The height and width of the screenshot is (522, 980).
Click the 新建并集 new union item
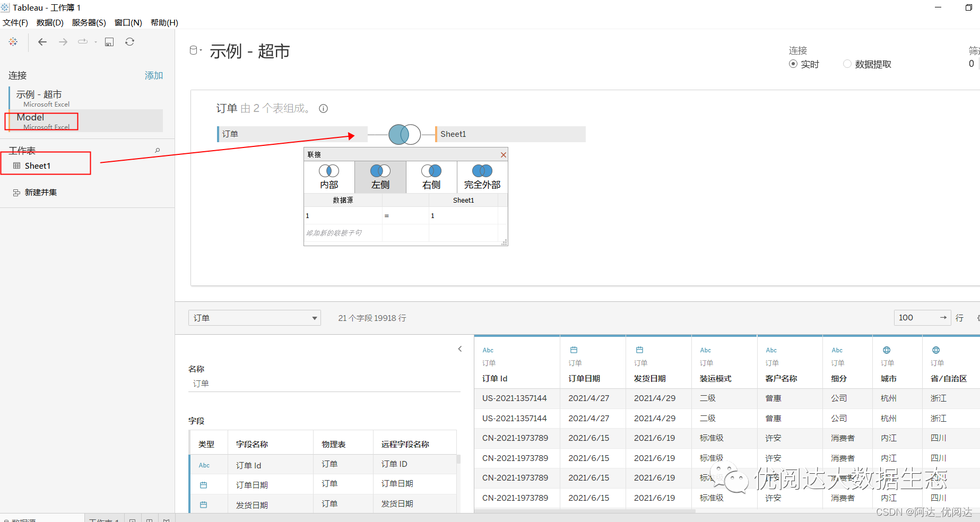(35, 193)
